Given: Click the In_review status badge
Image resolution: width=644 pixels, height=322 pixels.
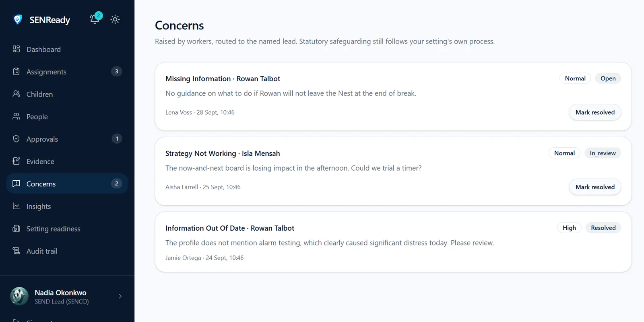Looking at the screenshot, I should click(603, 153).
